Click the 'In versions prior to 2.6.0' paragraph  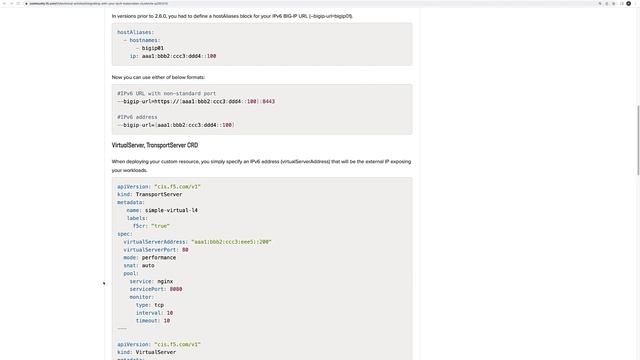232,16
